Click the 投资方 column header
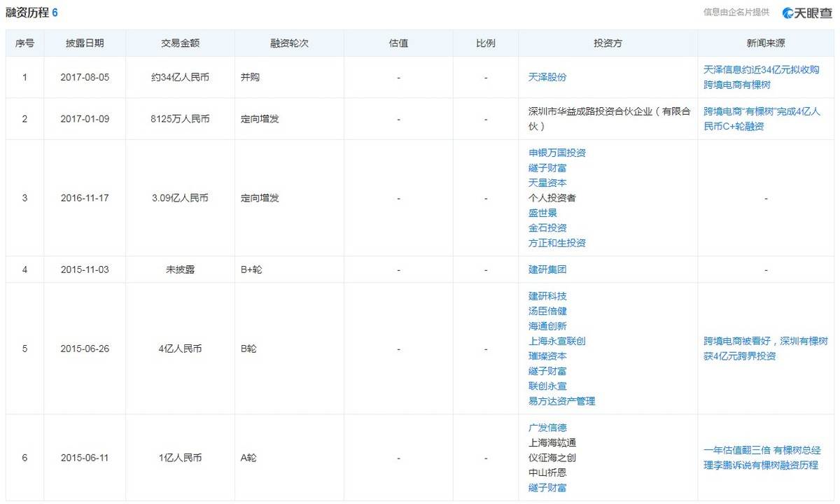The image size is (840, 504). point(608,43)
